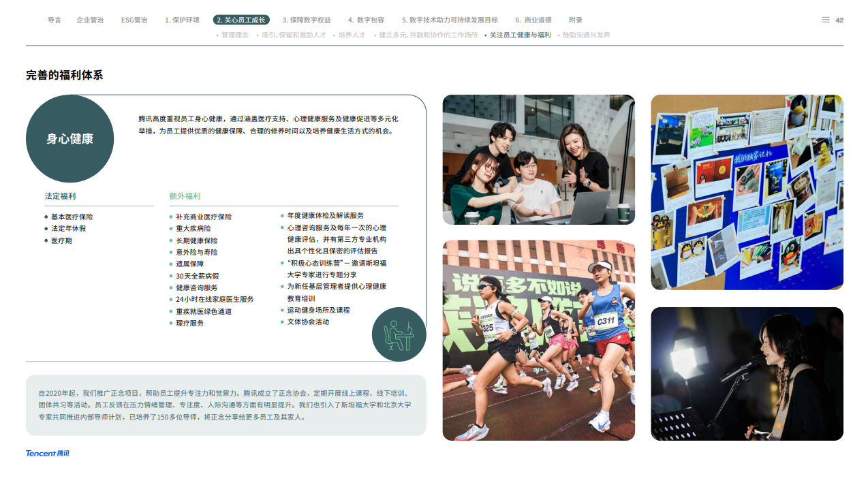Open the 附录 tab
The width and height of the screenshot is (868, 487).
click(576, 20)
